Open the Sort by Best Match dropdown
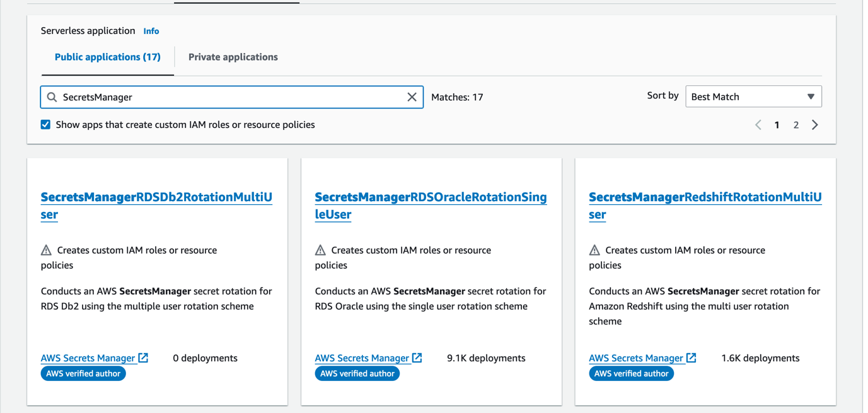Image resolution: width=868 pixels, height=413 pixels. 753,96
